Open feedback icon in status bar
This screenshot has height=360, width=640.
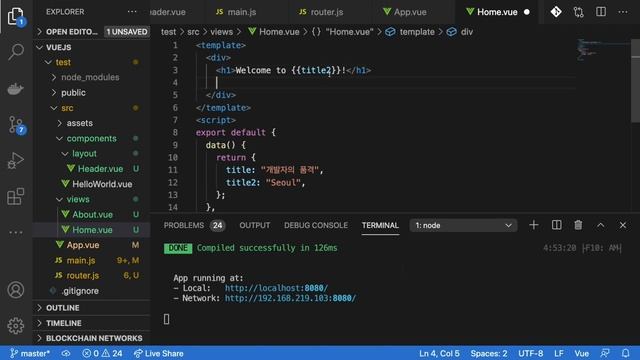pos(605,353)
